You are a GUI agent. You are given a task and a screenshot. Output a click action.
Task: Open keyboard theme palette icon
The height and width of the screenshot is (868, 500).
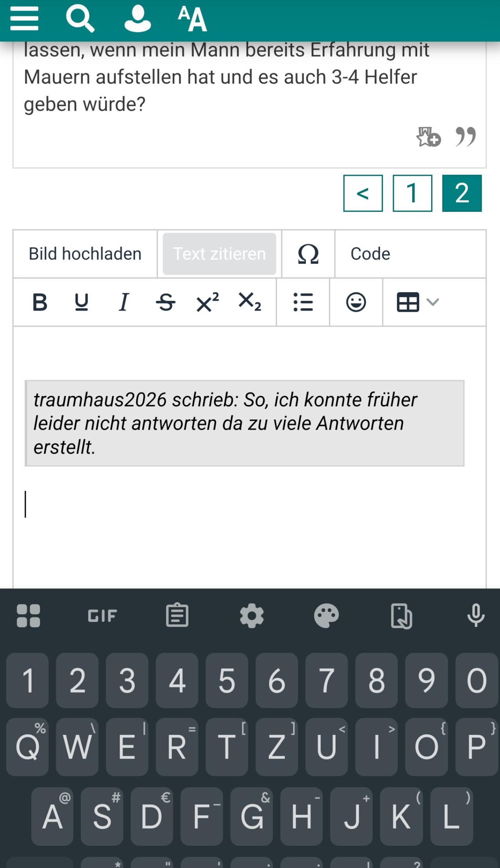click(x=326, y=616)
